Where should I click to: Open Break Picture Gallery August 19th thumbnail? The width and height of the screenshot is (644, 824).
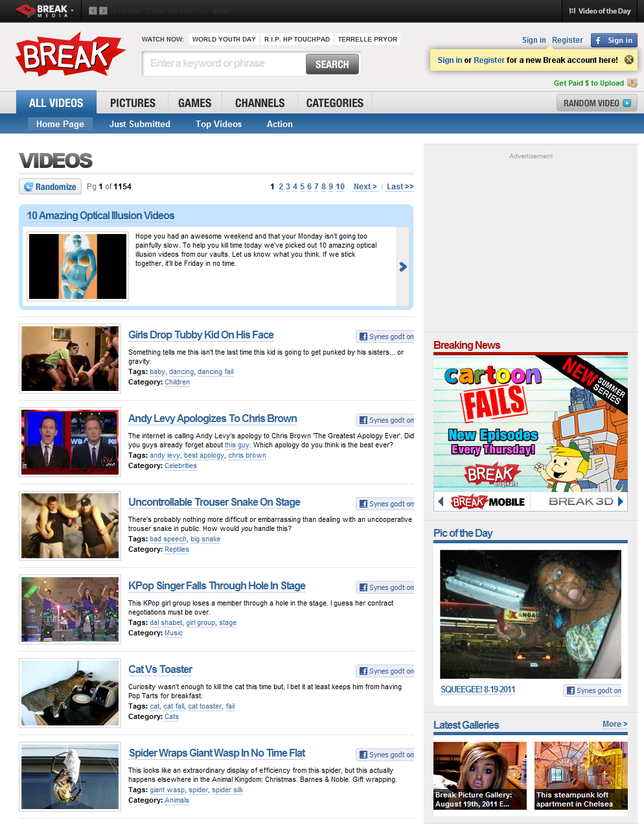pos(480,775)
